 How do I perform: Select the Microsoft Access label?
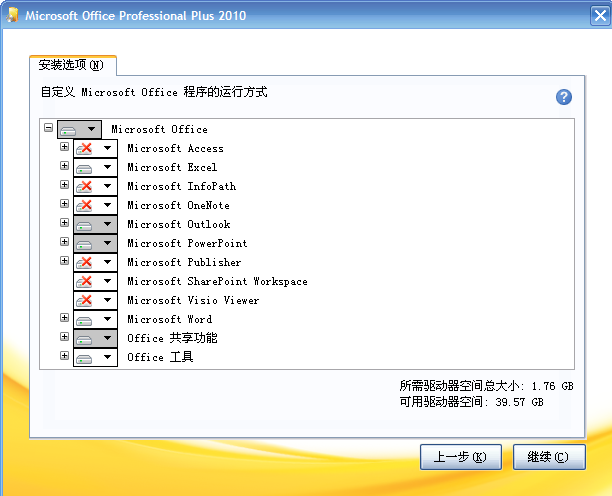pyautogui.click(x=175, y=148)
